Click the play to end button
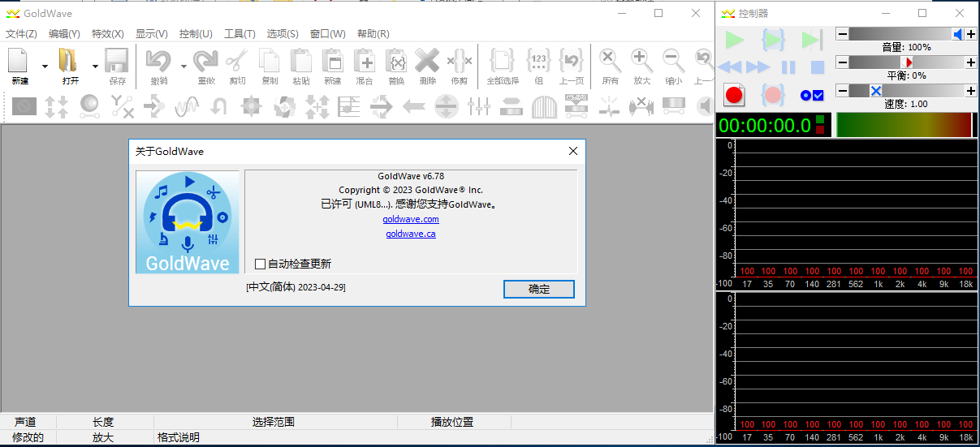This screenshot has width=980, height=447. (813, 39)
